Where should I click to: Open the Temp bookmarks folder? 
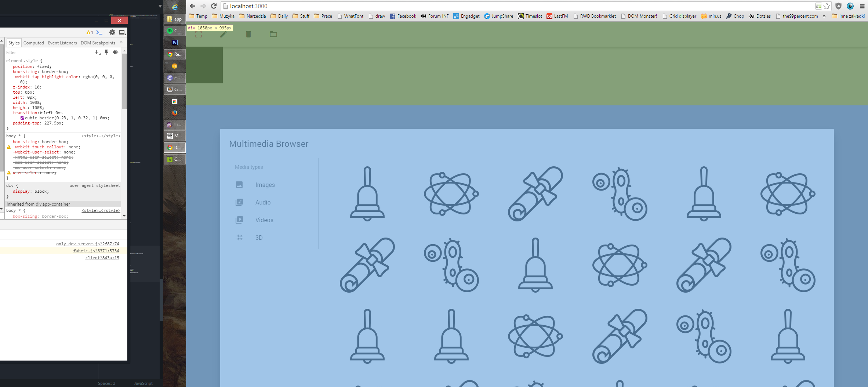tap(198, 16)
